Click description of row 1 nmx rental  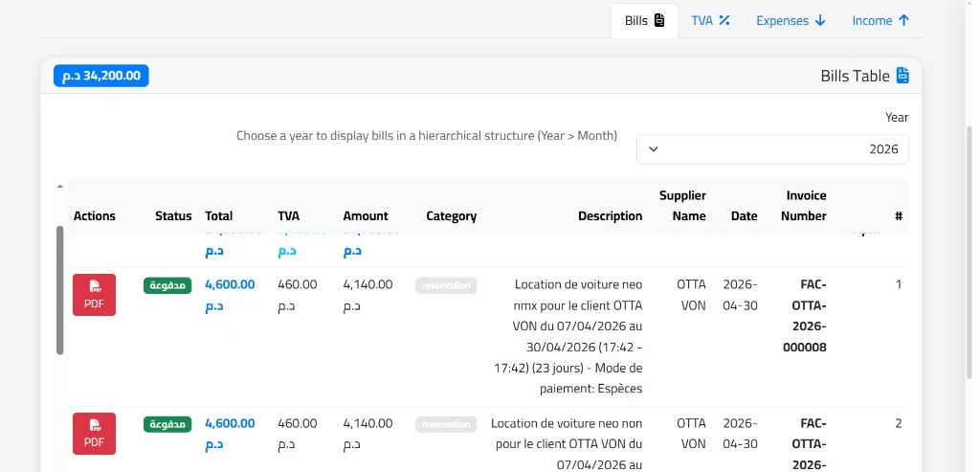tap(568, 336)
